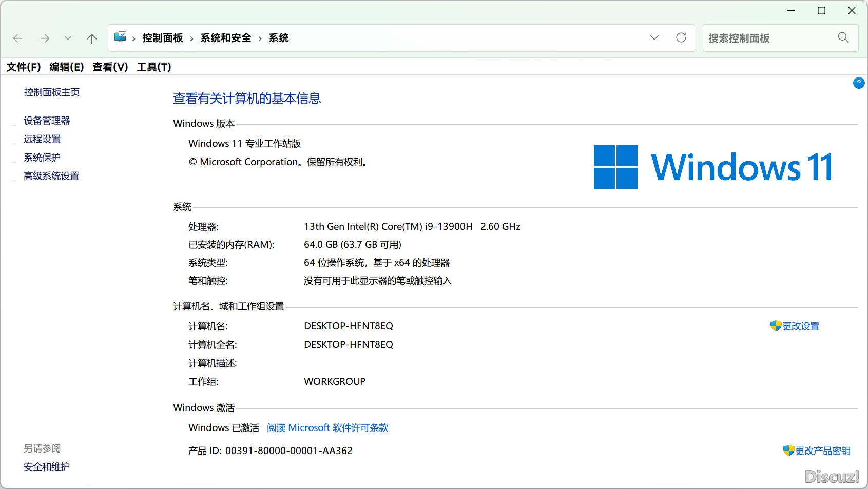868x489 pixels.
Task: Open 高级系统设置 in sidebar
Action: (x=51, y=176)
